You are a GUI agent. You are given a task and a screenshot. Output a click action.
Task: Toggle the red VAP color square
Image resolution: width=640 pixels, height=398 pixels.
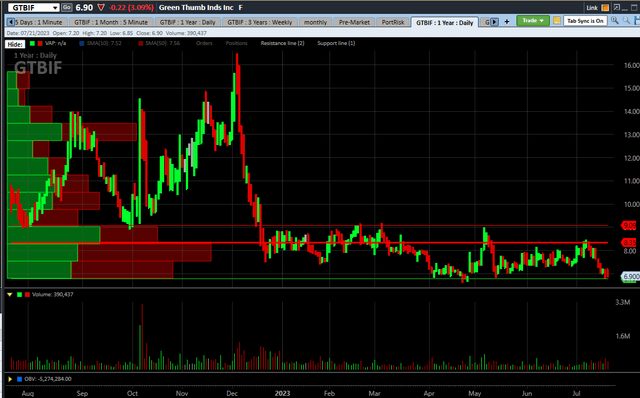pyautogui.click(x=40, y=43)
